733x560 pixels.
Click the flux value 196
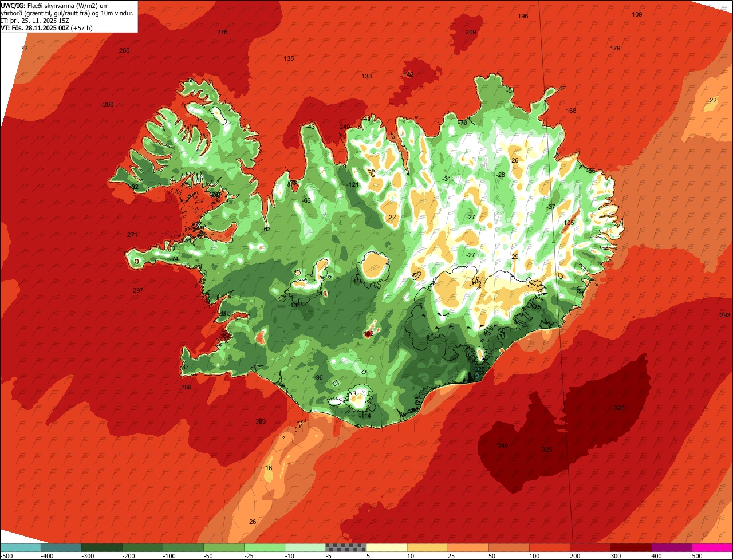coord(523,16)
